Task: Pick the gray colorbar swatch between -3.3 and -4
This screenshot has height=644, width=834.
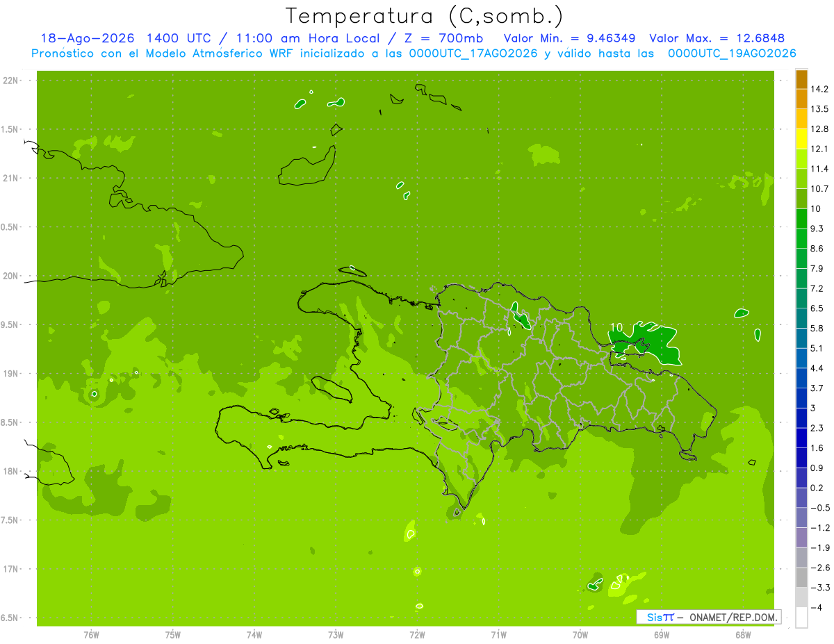Action: tap(801, 597)
